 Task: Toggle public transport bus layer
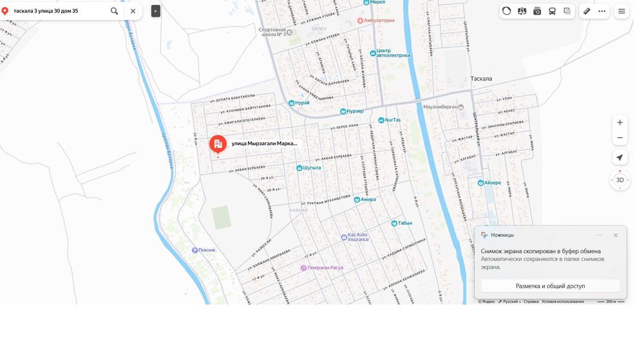552,11
